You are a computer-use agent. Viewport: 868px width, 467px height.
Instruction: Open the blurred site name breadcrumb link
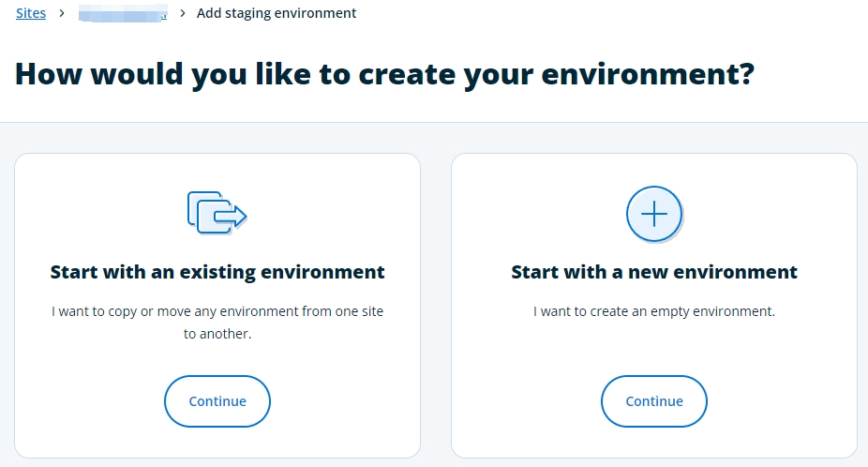pos(122,13)
